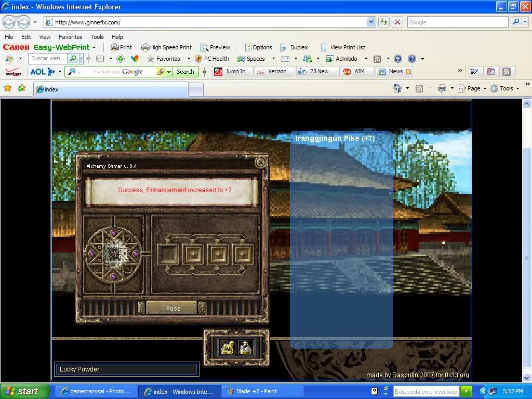Click the first empty alchemy slot
The image size is (532, 399).
[x=168, y=255]
